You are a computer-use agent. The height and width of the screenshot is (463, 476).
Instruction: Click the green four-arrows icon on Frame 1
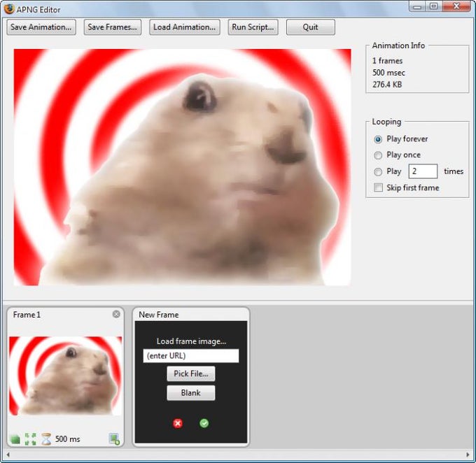(x=30, y=439)
